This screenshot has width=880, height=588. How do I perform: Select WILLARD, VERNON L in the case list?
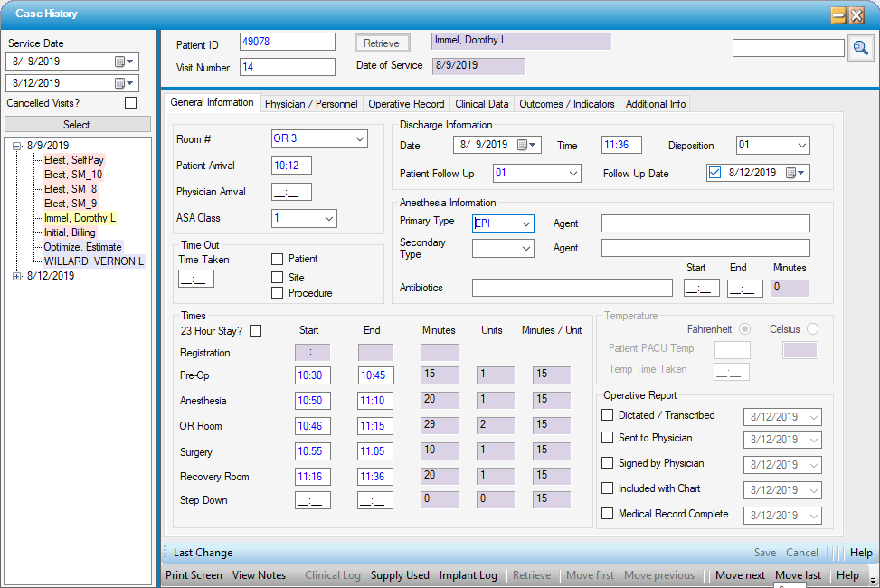[93, 261]
